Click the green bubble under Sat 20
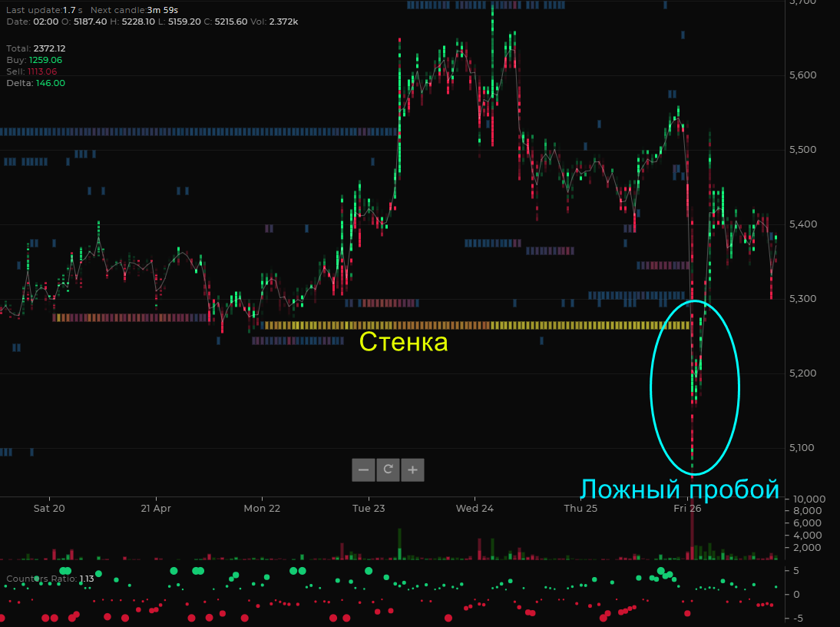Viewport: 840px width, 627px height. tap(64, 571)
